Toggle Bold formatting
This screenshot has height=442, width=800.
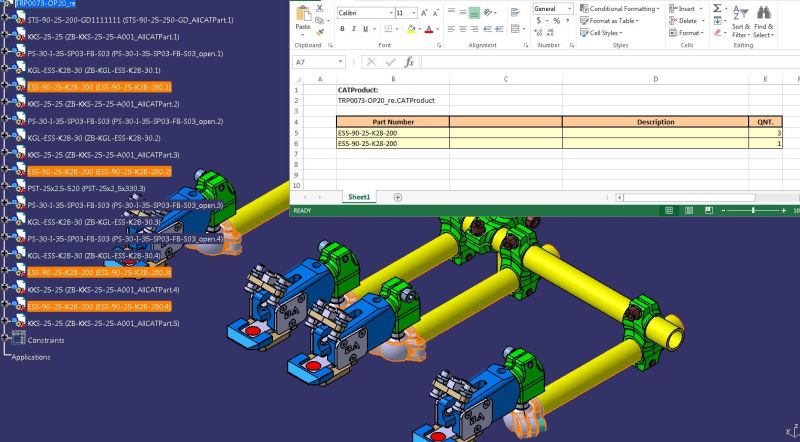[x=342, y=29]
